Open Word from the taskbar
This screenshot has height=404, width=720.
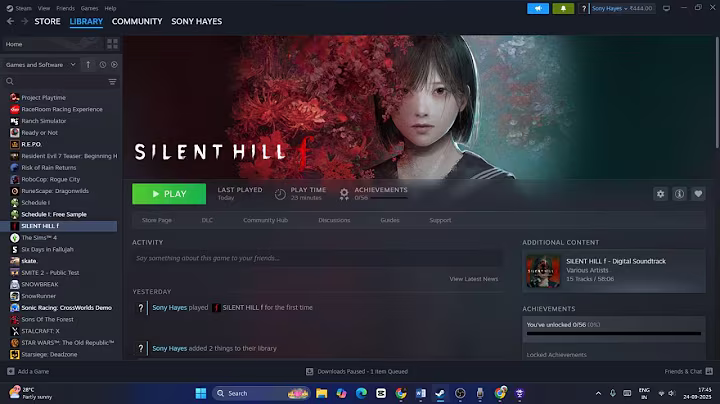tap(421, 393)
